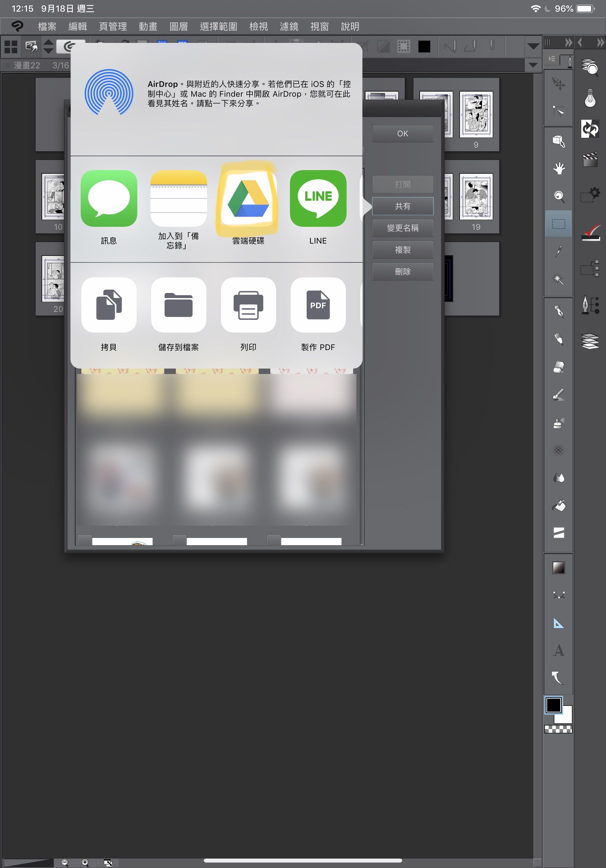Open page 10 thumbnail
Image resolution: width=606 pixels, height=868 pixels.
53,196
